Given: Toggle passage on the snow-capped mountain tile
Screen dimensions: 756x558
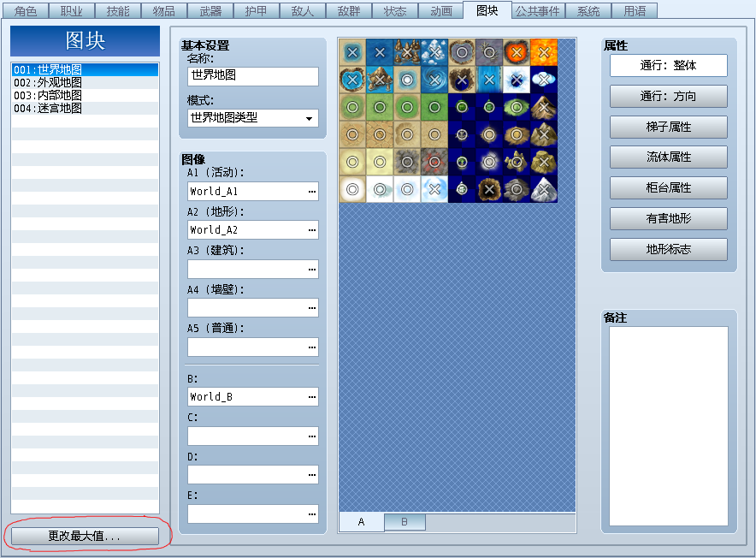Looking at the screenshot, I should click(544, 189).
